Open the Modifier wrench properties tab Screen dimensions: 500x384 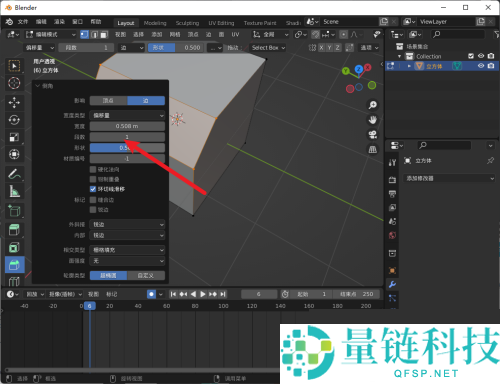click(x=392, y=284)
